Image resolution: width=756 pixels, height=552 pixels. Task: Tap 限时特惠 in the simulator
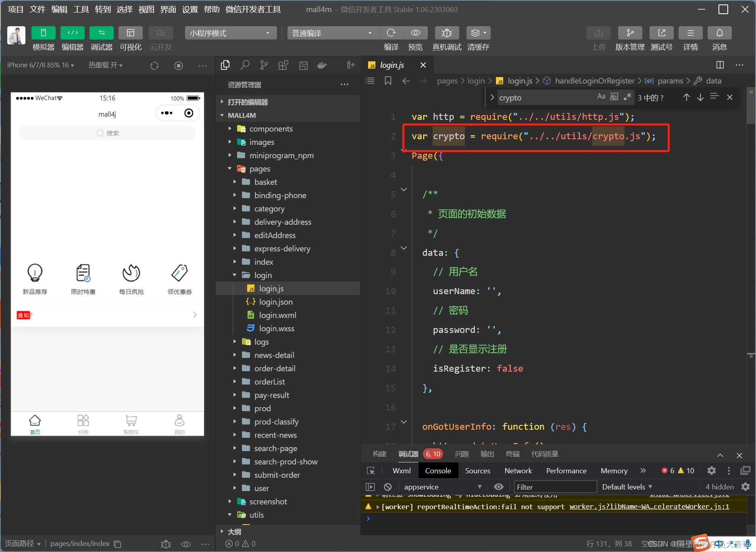point(83,279)
